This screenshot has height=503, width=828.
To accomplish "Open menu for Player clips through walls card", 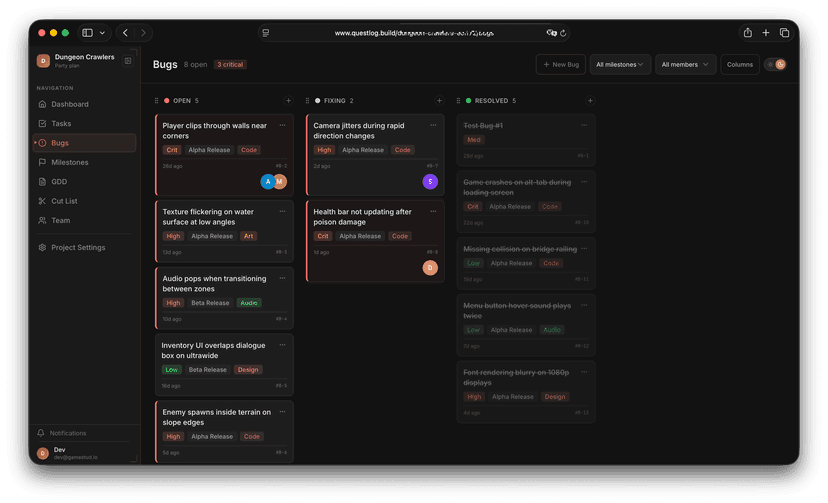I will click(x=283, y=126).
